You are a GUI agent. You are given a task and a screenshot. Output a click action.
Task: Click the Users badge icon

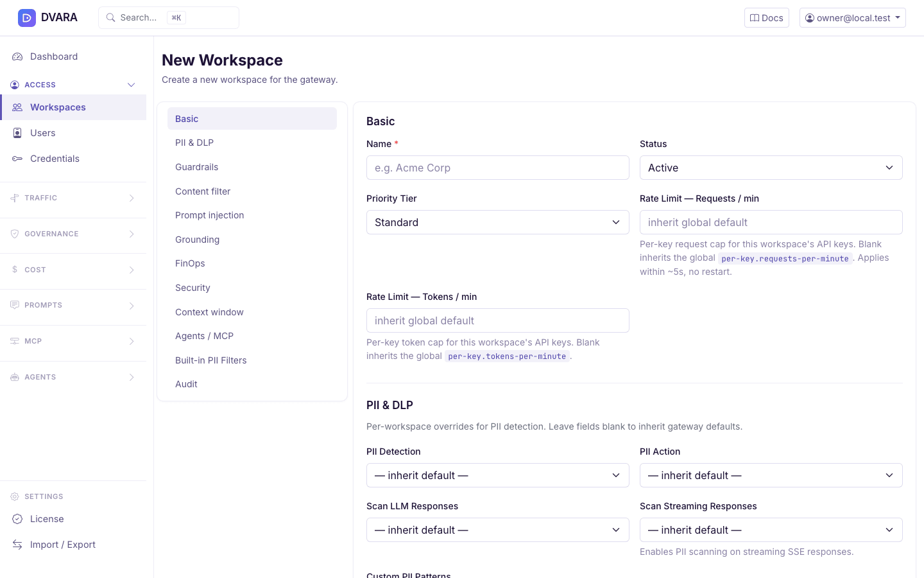(x=17, y=133)
